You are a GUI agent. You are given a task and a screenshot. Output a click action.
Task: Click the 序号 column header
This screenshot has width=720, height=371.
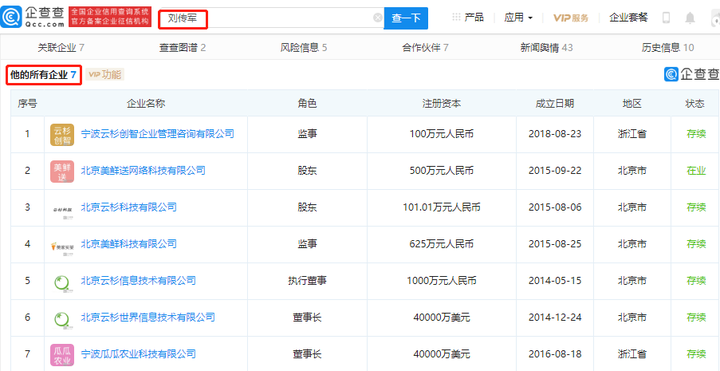[x=28, y=103]
